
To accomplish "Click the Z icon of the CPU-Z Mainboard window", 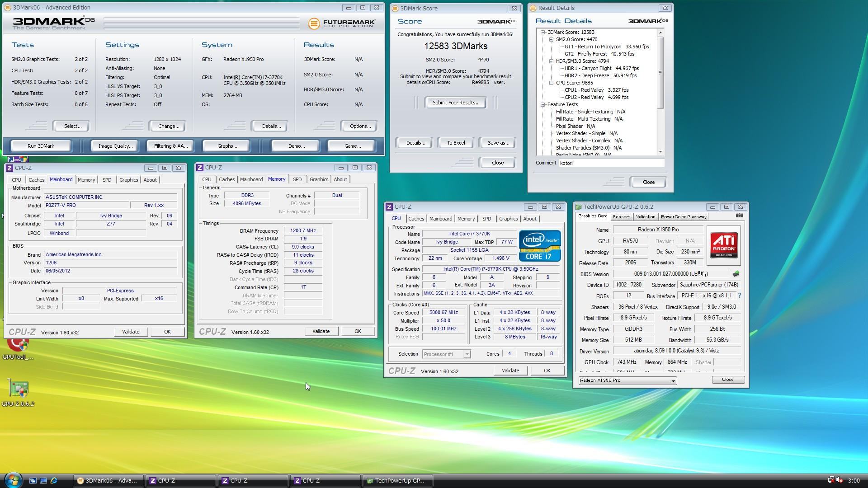I will tap(9, 168).
